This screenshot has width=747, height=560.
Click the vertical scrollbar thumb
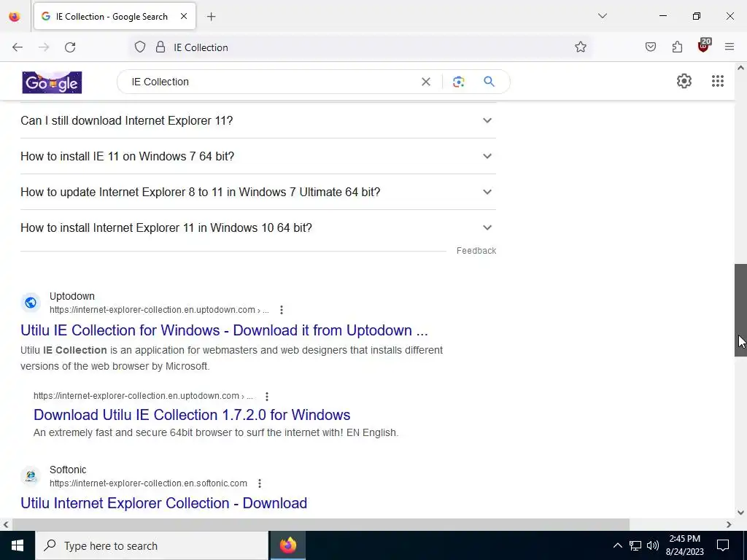tap(740, 310)
